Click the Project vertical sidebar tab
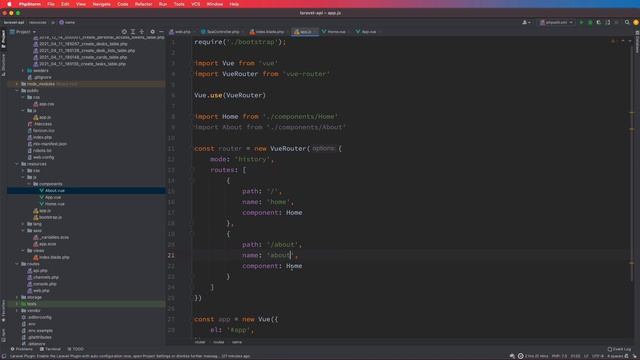 [x=3, y=39]
